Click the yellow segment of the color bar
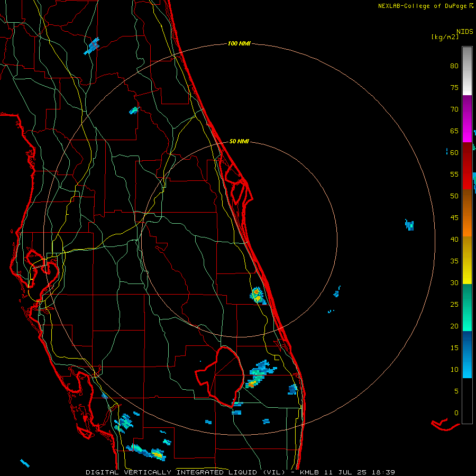This screenshot has height=476, width=476. pos(467,260)
